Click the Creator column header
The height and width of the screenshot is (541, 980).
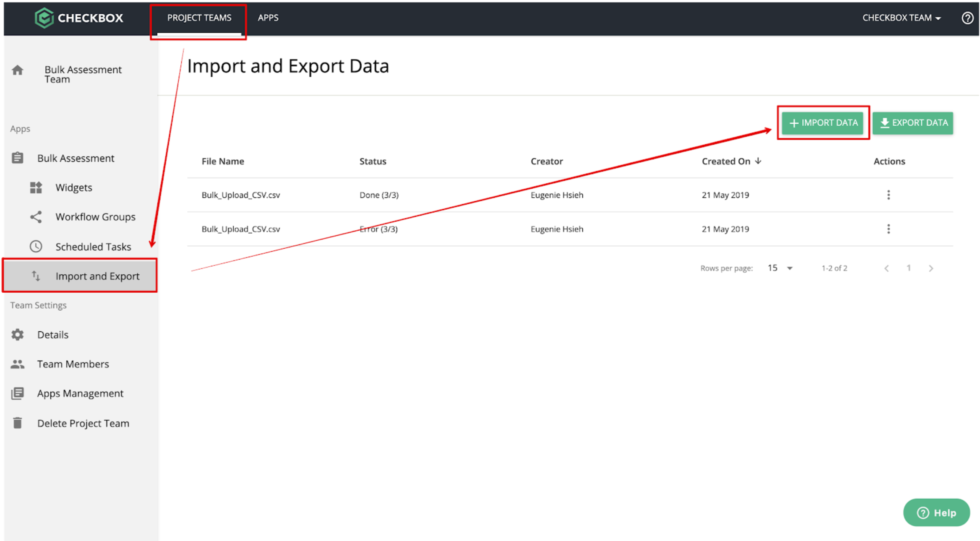547,161
